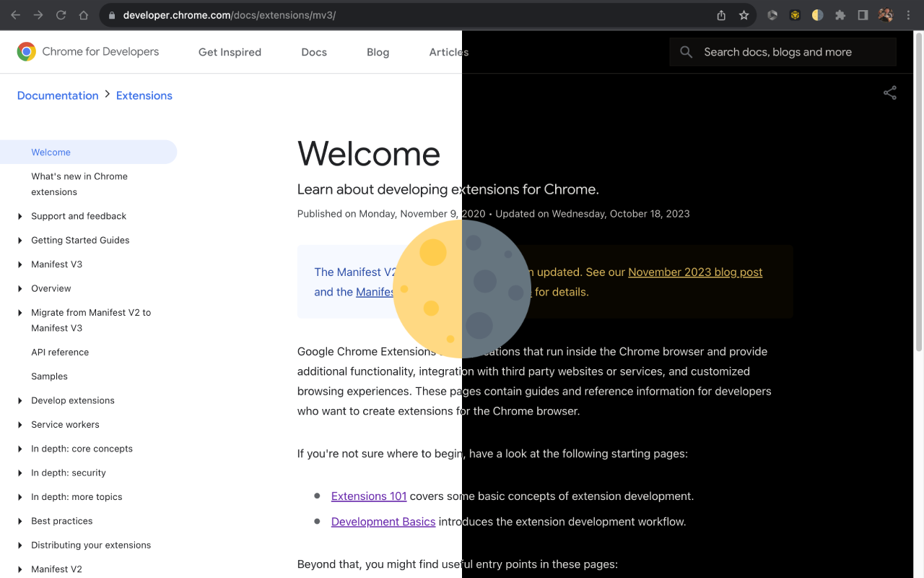Toggle the bookmark star for this page

pyautogui.click(x=744, y=14)
